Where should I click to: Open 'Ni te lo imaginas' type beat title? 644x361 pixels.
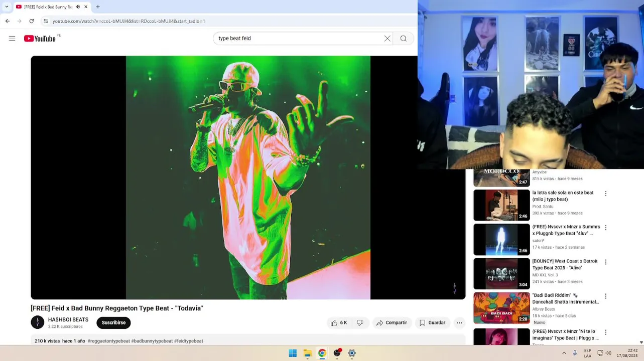click(566, 335)
